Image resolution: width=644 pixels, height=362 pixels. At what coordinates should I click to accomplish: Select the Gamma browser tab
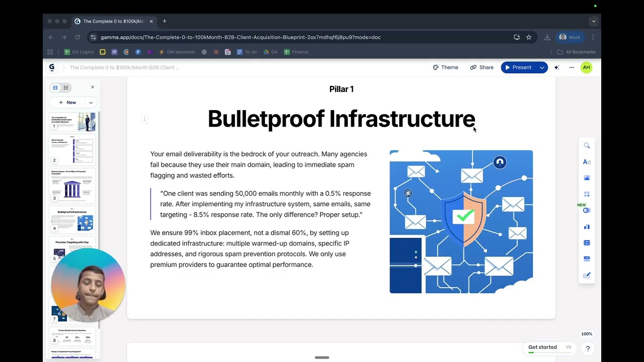(x=114, y=21)
